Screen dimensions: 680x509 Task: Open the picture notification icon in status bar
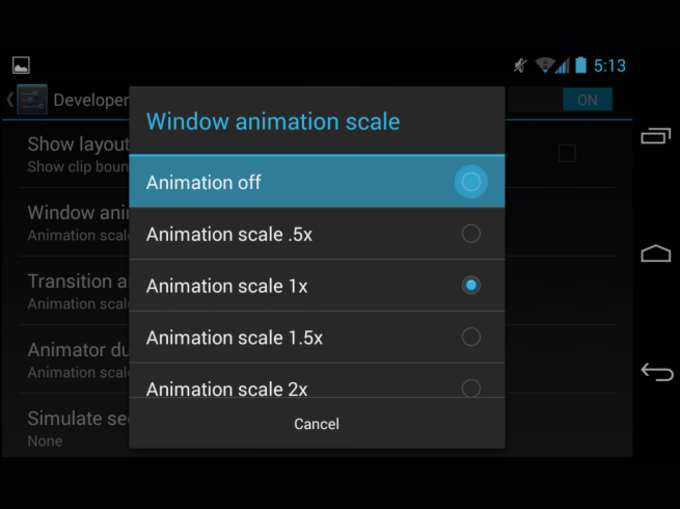pos(21,65)
